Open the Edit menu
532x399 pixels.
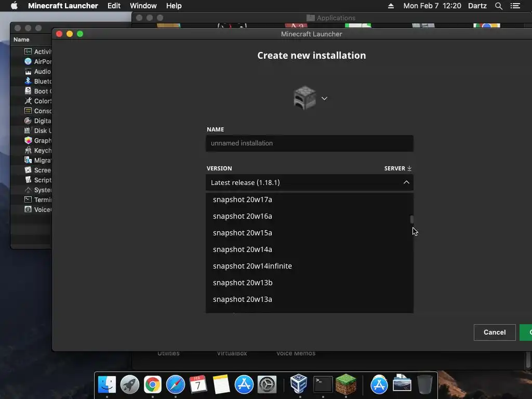[114, 6]
